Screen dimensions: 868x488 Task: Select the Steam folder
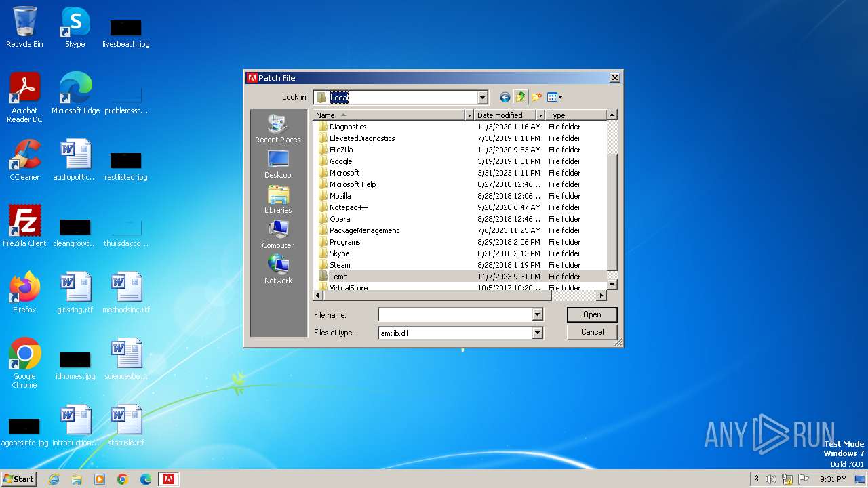340,265
